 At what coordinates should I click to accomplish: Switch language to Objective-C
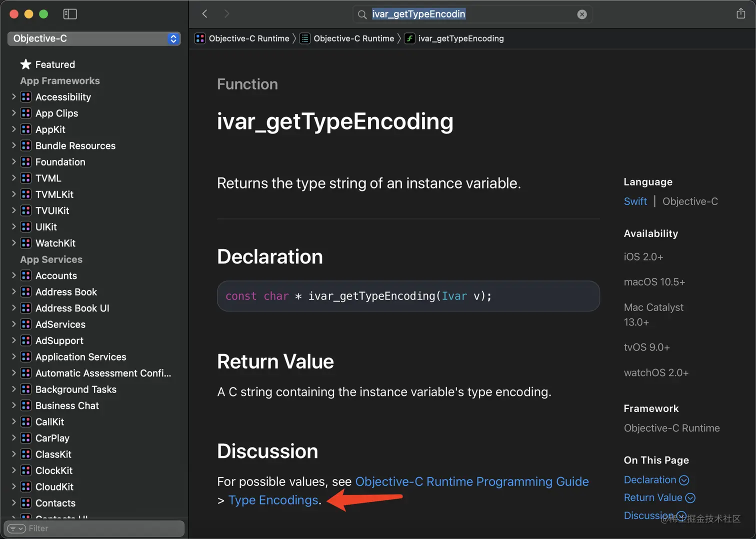pos(690,201)
